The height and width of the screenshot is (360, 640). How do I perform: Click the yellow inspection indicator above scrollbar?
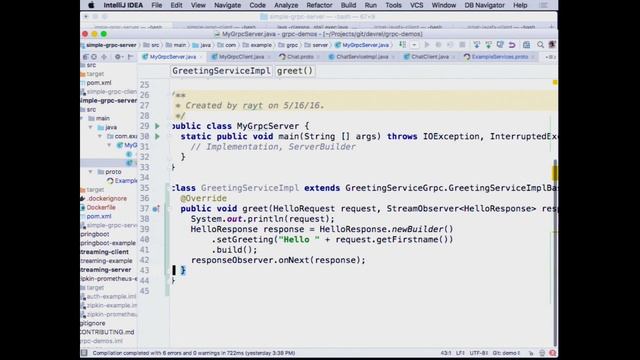tap(555, 82)
